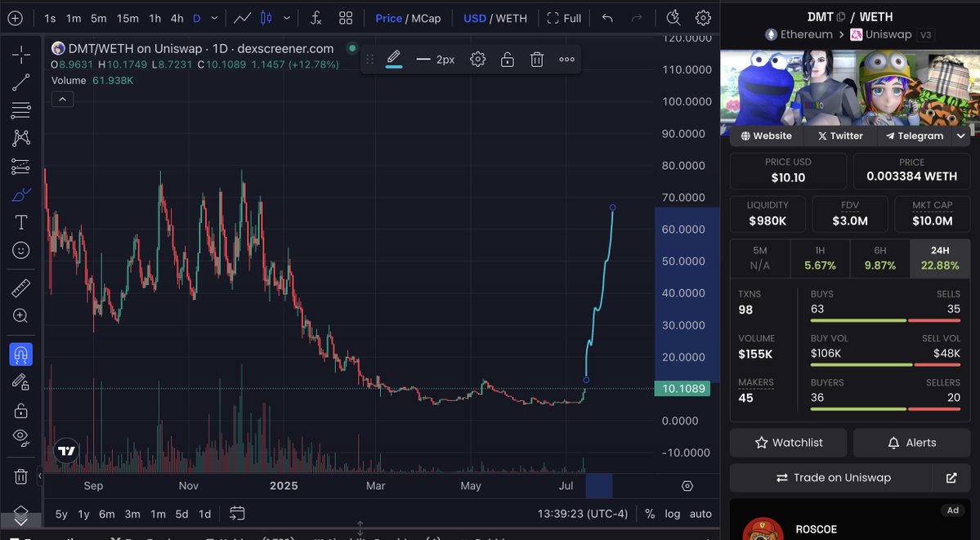Click the redo arrow
Screen dimensions: 980x540
(637, 18)
